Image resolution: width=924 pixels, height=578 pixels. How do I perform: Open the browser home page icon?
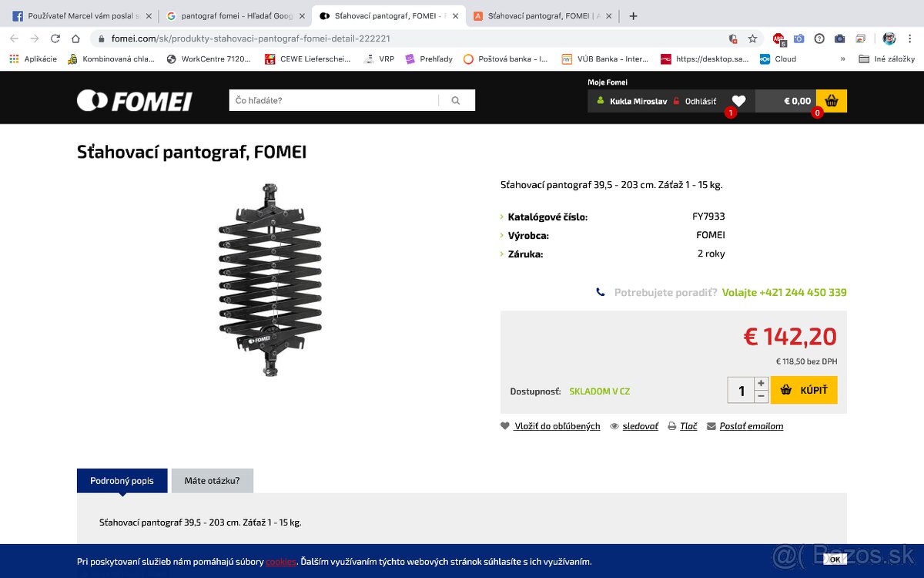click(75, 39)
